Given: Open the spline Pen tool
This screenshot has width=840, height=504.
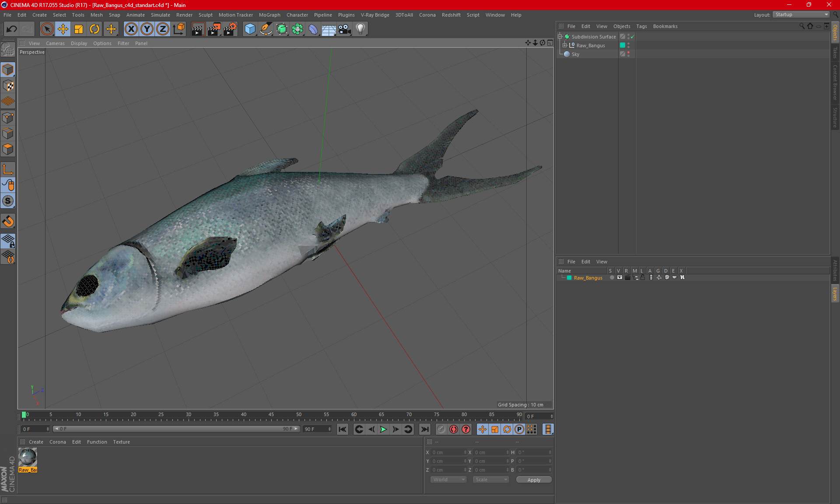Looking at the screenshot, I should pos(266,29).
